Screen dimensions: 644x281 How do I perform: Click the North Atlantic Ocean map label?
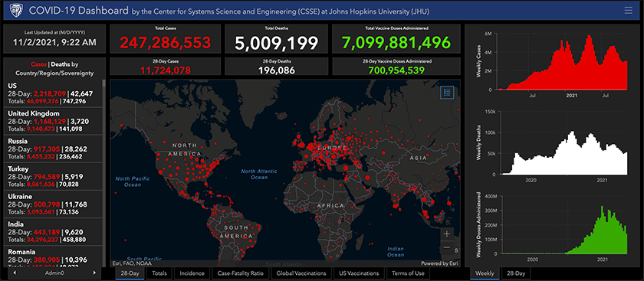(x=259, y=174)
